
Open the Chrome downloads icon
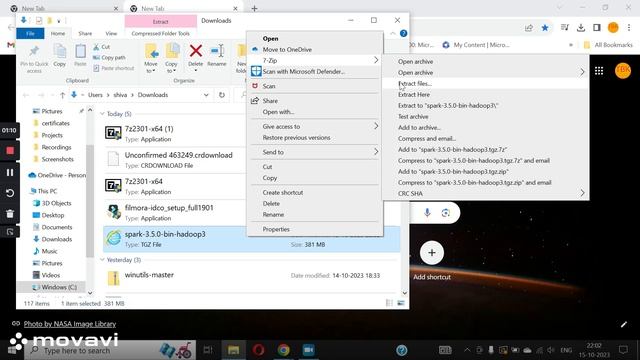click(x=581, y=28)
